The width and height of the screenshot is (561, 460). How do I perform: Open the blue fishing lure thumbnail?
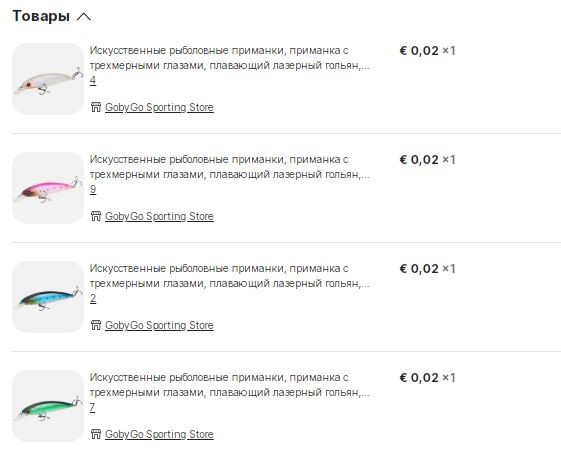point(48,297)
